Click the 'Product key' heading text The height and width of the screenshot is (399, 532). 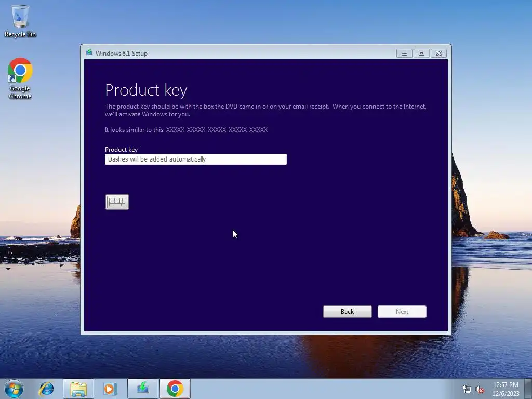pyautogui.click(x=146, y=90)
